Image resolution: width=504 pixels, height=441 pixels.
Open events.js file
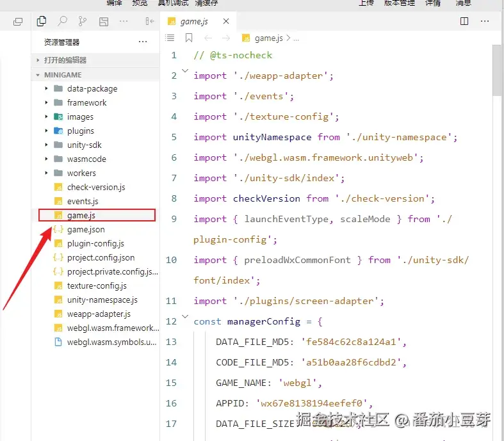(95, 202)
